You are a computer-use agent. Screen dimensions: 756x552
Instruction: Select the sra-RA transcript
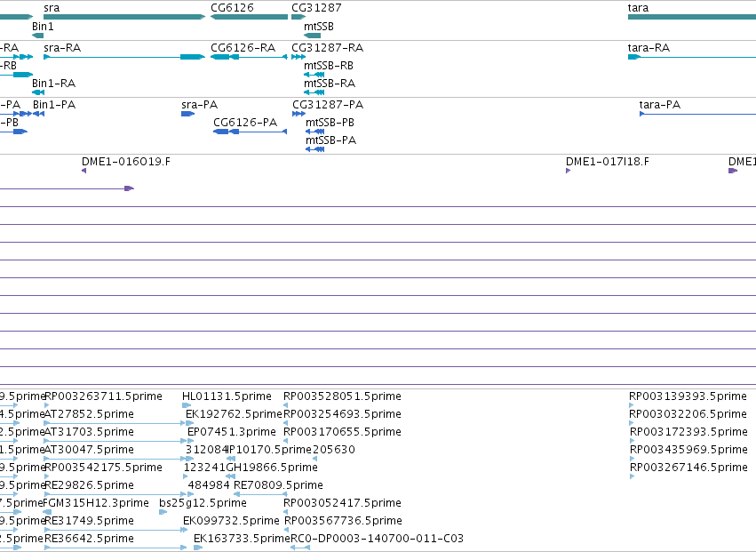[124, 57]
